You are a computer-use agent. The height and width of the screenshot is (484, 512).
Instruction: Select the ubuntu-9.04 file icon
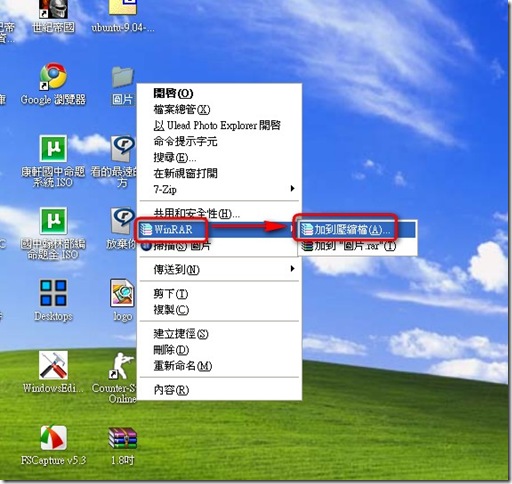123,7
